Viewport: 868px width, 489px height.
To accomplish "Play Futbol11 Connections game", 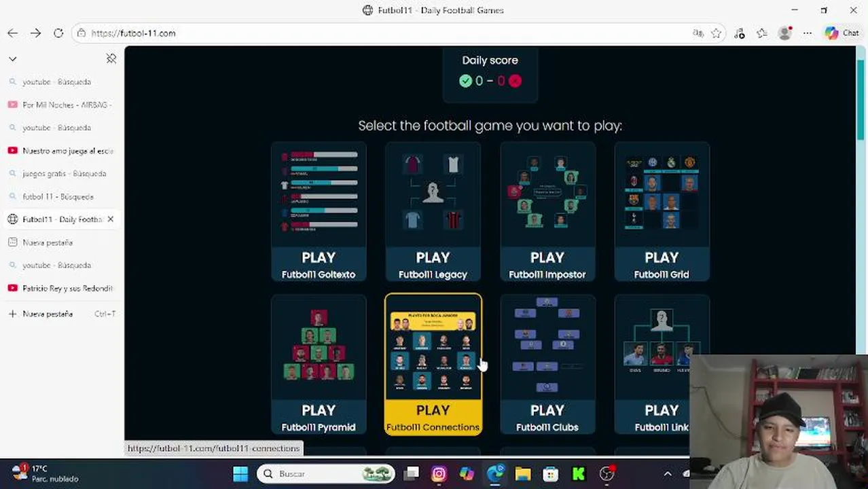I will (433, 364).
